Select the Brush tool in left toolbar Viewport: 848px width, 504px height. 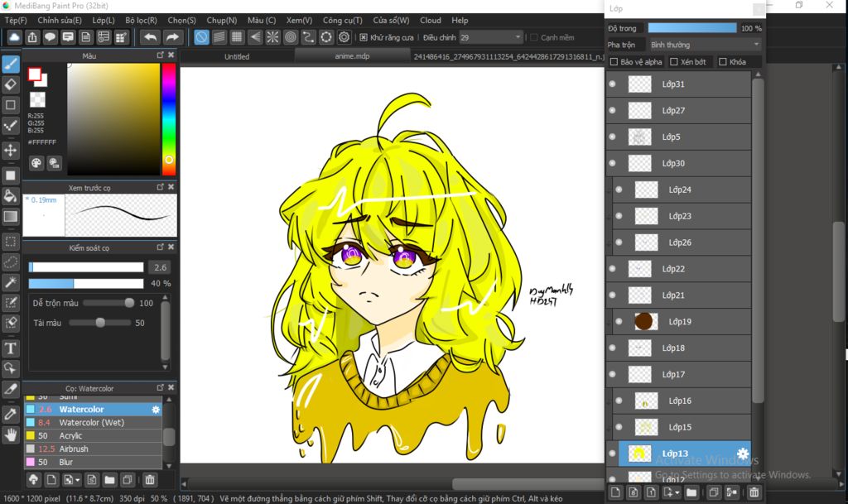click(x=11, y=65)
